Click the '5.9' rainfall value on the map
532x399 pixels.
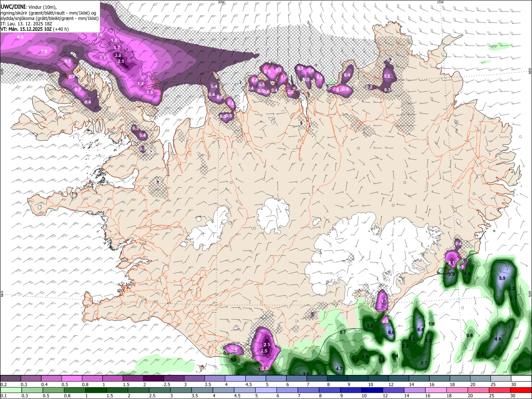point(502,278)
